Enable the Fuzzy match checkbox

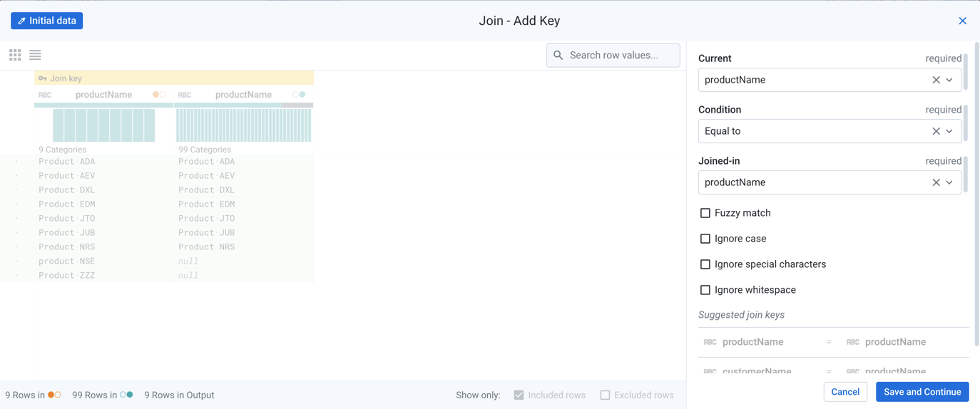(x=705, y=213)
